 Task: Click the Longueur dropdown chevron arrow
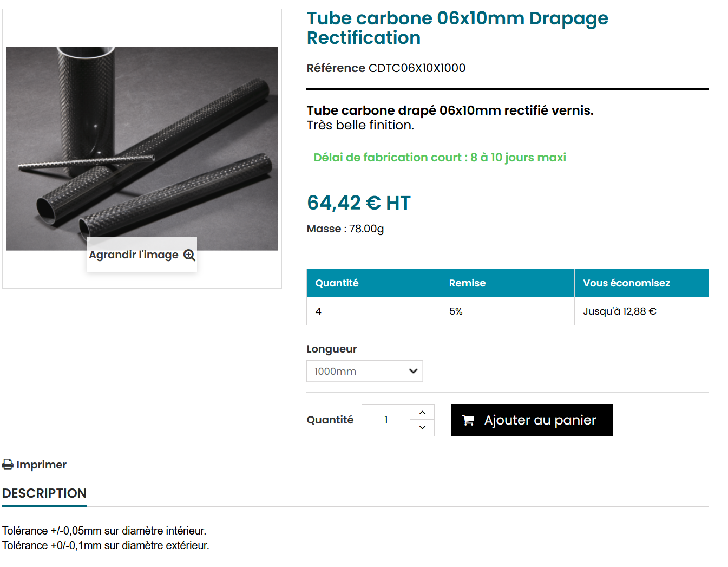pyautogui.click(x=413, y=372)
